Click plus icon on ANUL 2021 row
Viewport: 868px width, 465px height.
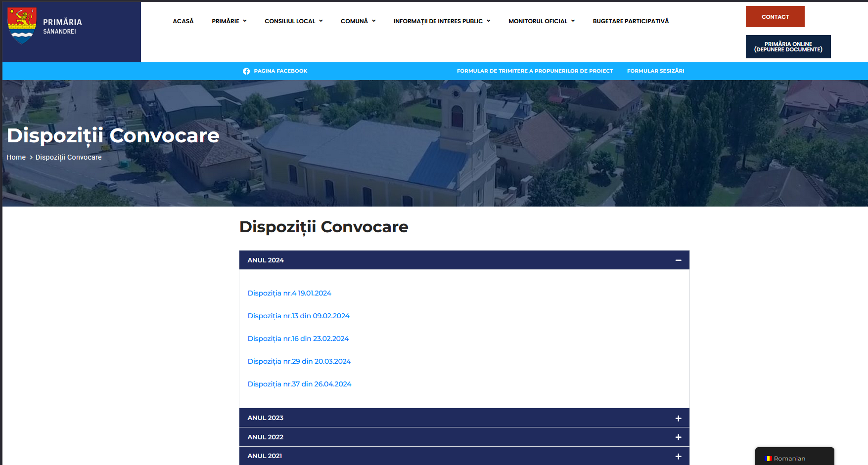[678, 457]
